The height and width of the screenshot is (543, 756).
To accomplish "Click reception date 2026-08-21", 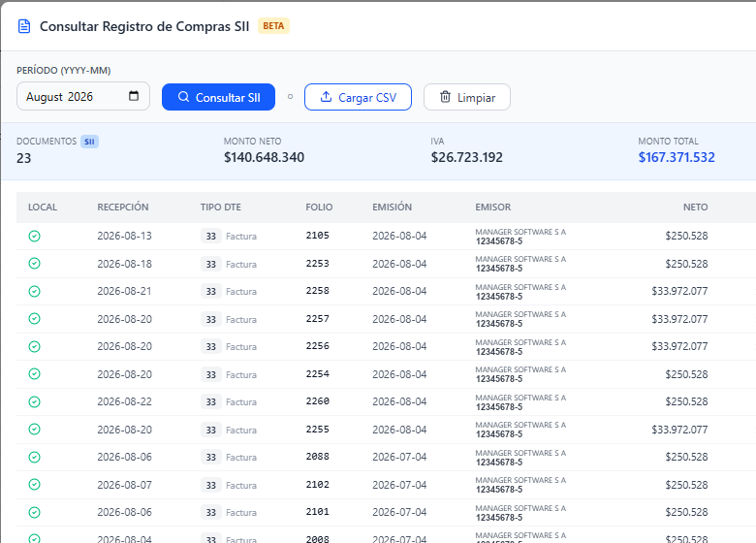I will click(124, 291).
